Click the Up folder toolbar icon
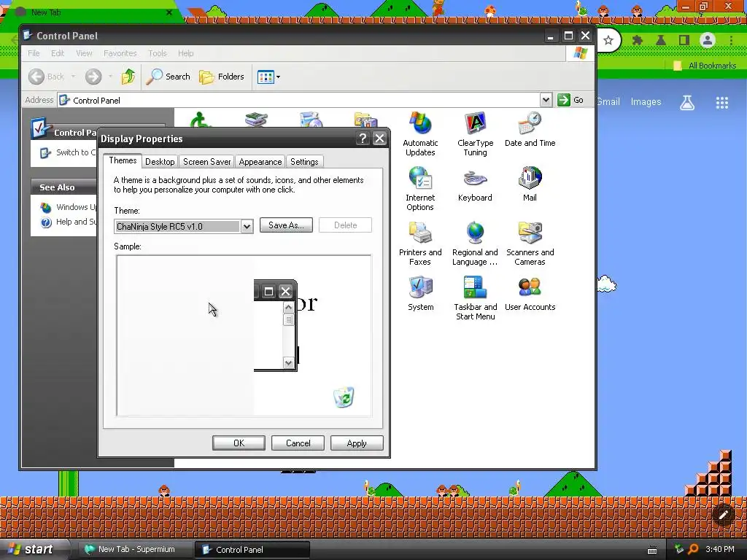 (x=128, y=76)
